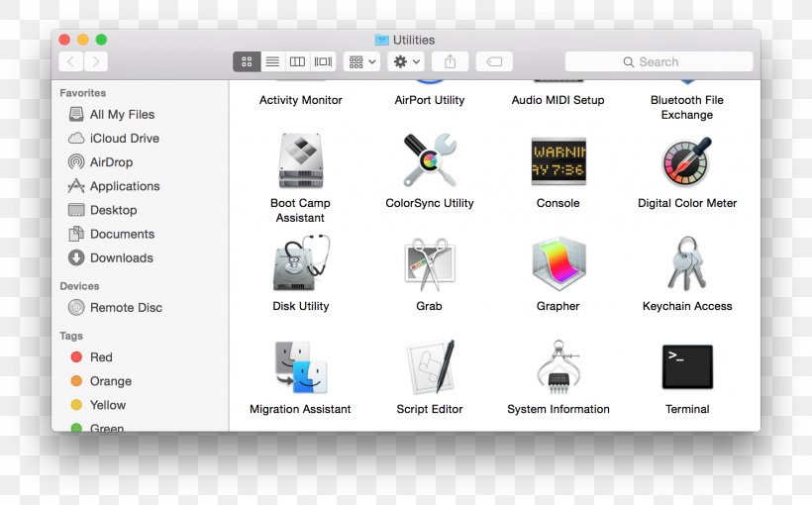The height and width of the screenshot is (505, 812).
Task: Click the Remote Disc icon
Action: (x=76, y=307)
